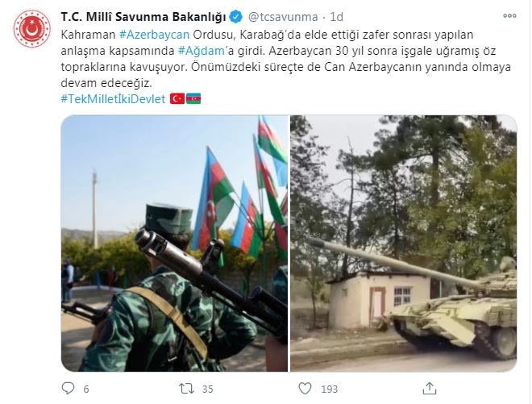Click the blue verified badge
This screenshot has height=404, width=532.
(x=236, y=17)
